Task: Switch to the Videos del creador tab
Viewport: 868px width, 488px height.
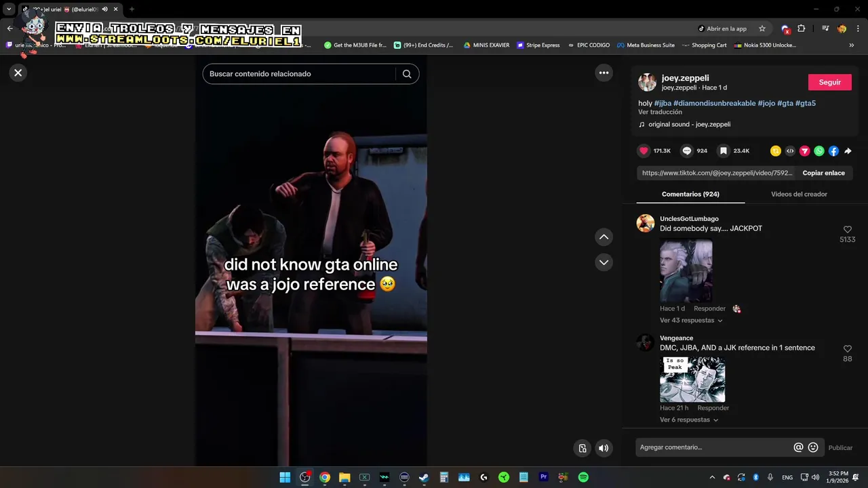Action: point(799,195)
